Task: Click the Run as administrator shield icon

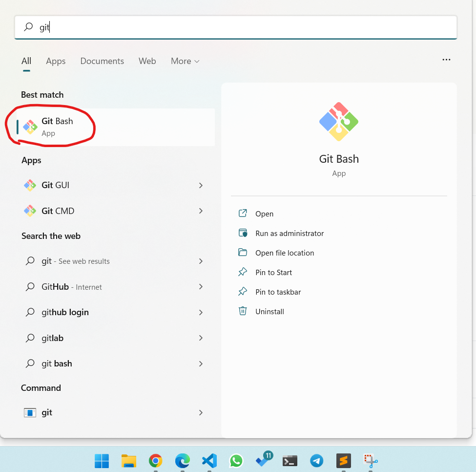Action: point(243,233)
